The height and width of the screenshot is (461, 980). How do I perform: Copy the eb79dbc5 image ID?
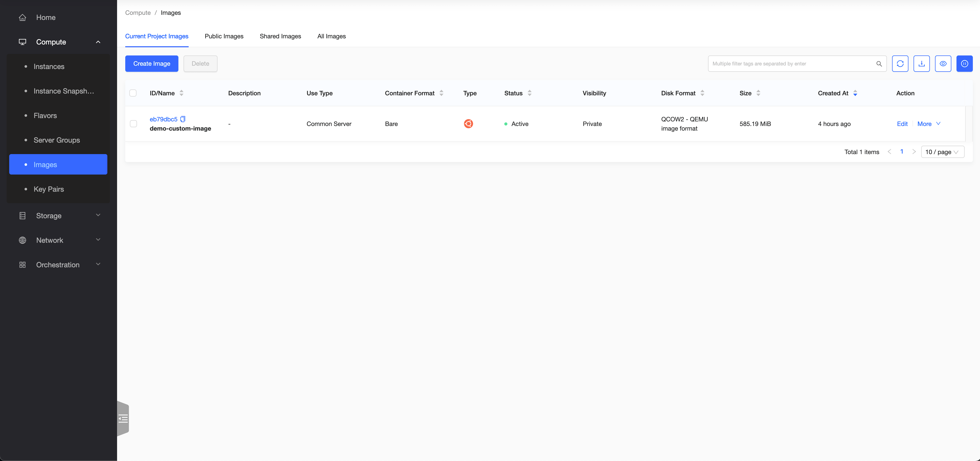point(183,119)
